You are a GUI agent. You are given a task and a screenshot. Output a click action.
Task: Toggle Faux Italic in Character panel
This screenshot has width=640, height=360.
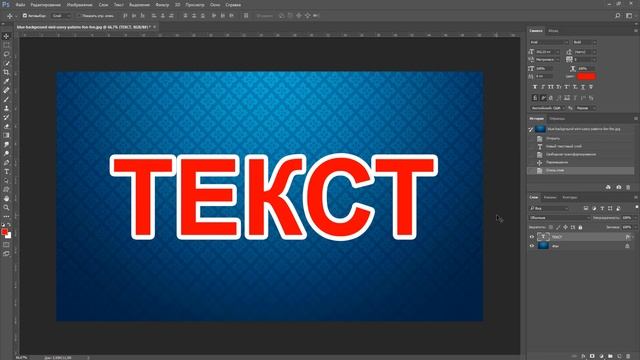[543, 87]
